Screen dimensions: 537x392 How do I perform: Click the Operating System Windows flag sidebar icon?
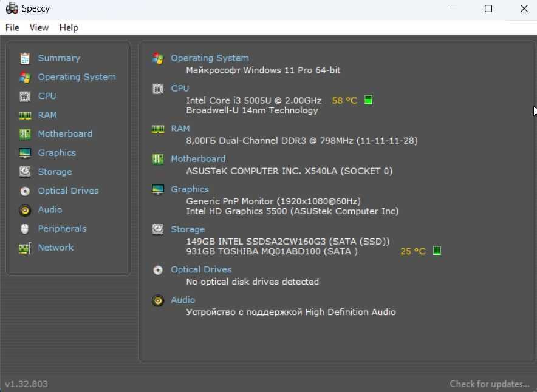[25, 77]
